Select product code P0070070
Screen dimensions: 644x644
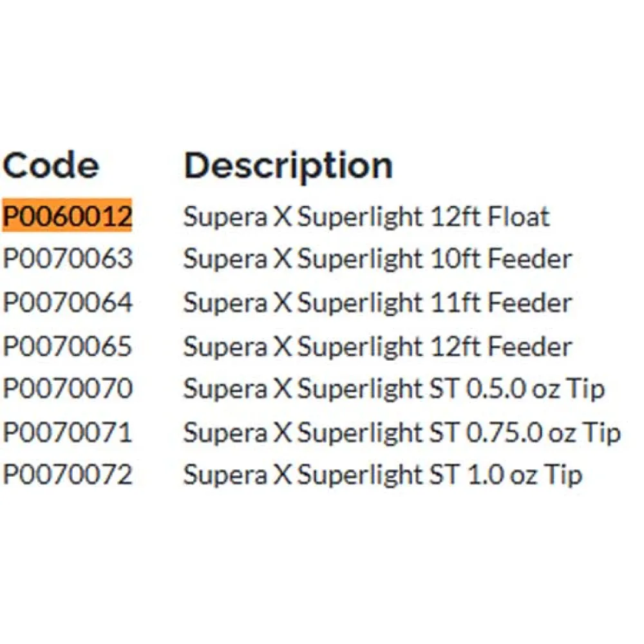[x=67, y=389]
